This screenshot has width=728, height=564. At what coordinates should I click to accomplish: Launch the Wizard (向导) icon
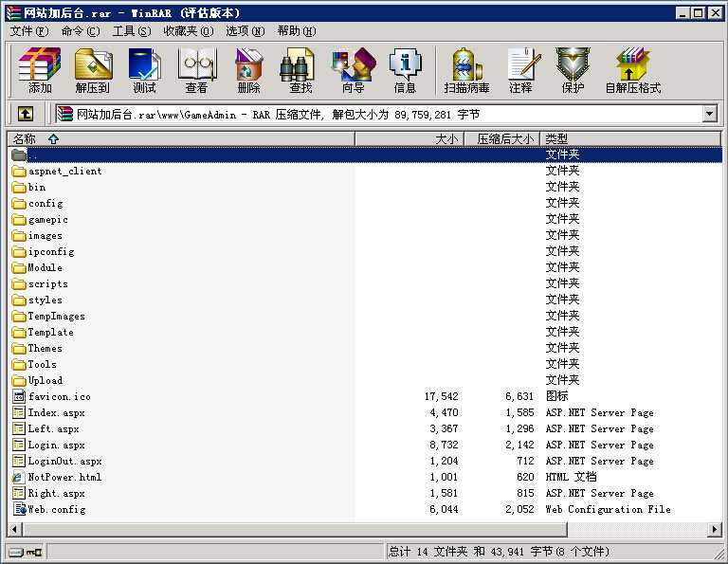coord(353,69)
